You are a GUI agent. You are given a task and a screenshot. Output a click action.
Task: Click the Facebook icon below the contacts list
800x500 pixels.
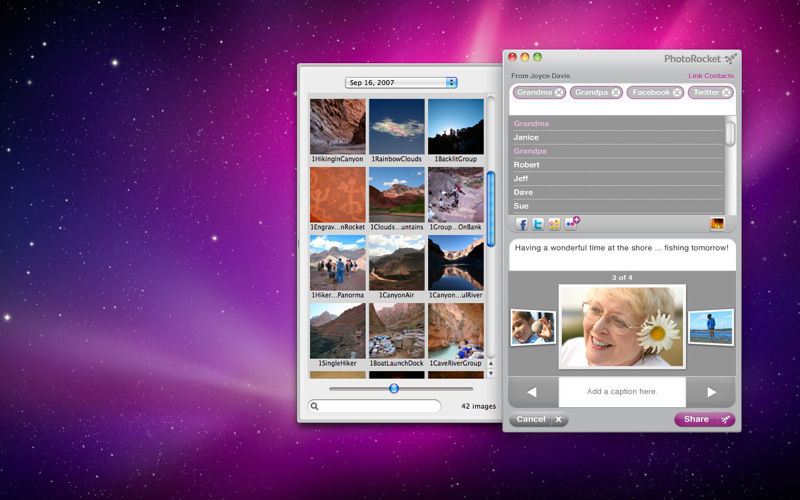(x=521, y=224)
